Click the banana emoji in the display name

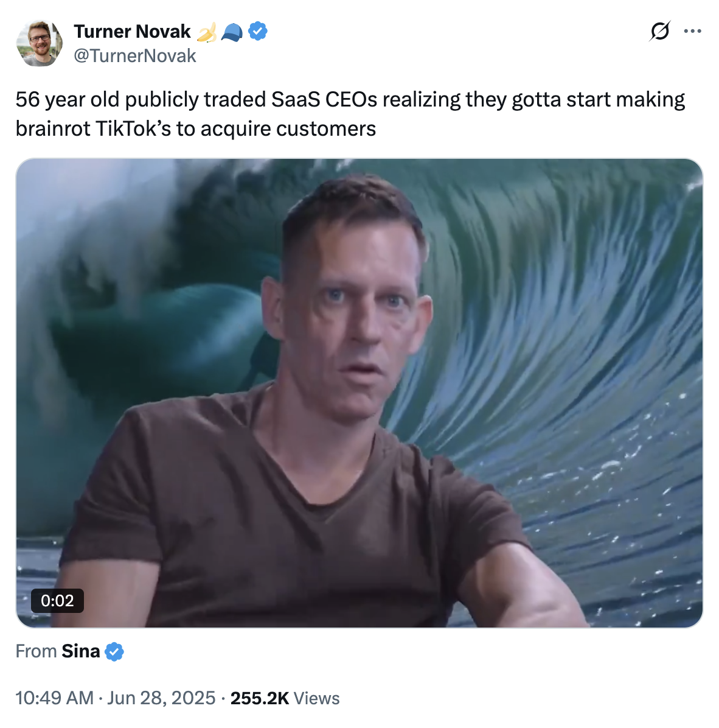coord(207,31)
